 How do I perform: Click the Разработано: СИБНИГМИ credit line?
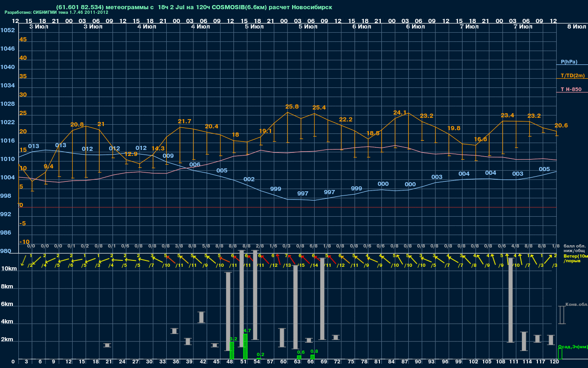(x=57, y=12)
